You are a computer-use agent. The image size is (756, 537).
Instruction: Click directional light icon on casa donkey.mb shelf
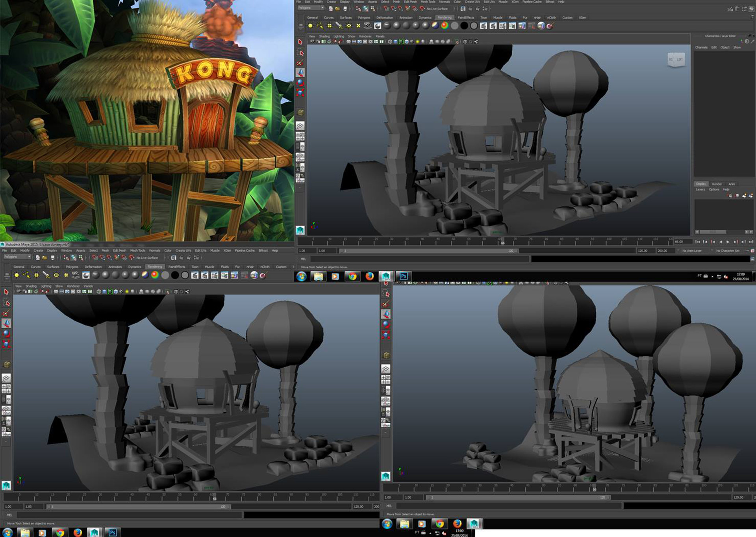pos(26,275)
